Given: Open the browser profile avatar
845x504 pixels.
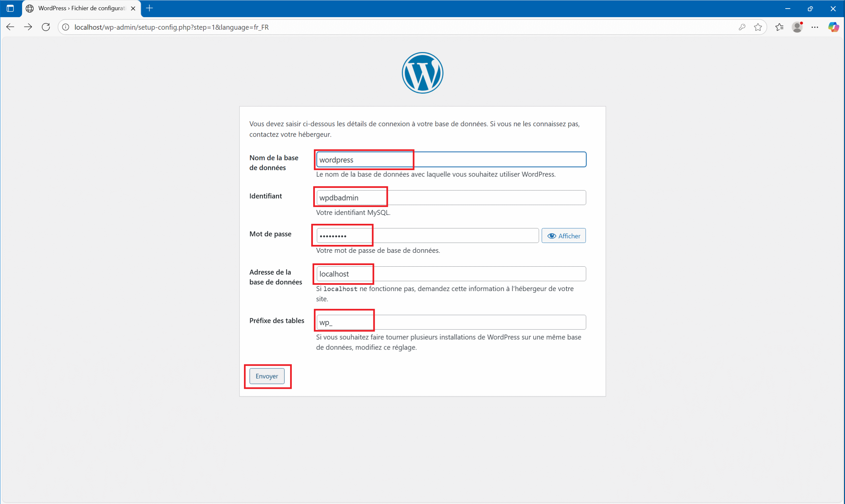Looking at the screenshot, I should click(797, 27).
